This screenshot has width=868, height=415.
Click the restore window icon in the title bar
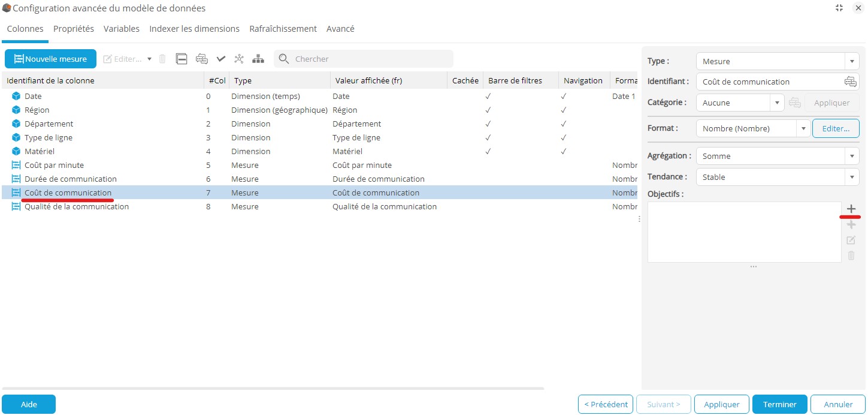tap(839, 8)
